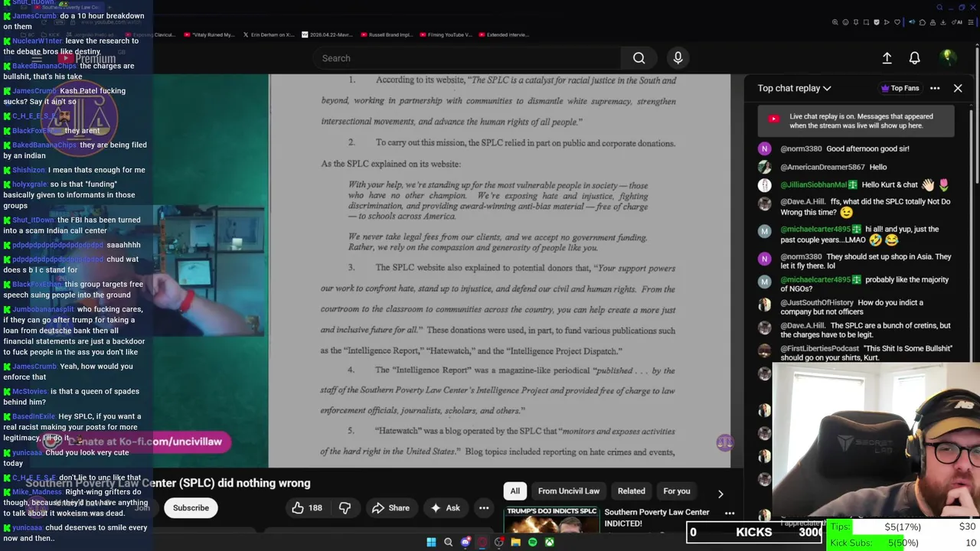Screen dimensions: 980x551
Task: Open the Extended interview bookmark
Action: click(x=503, y=34)
